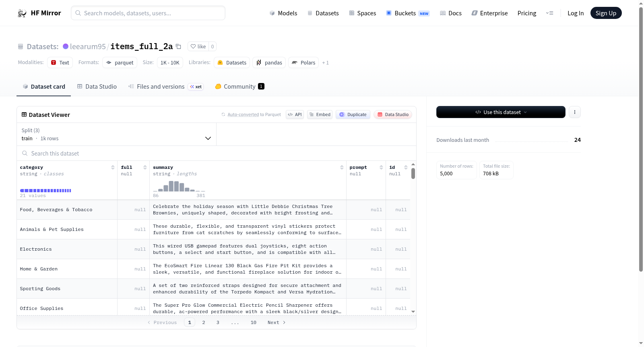644x347 pixels.
Task: Click the Dataset Viewer table icon
Action: (x=24, y=114)
